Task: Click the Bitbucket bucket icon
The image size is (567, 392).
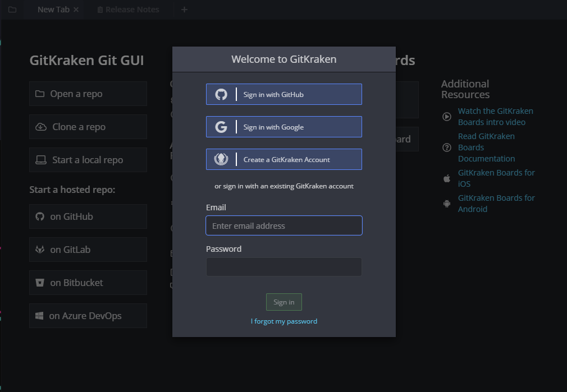Action: (40, 283)
